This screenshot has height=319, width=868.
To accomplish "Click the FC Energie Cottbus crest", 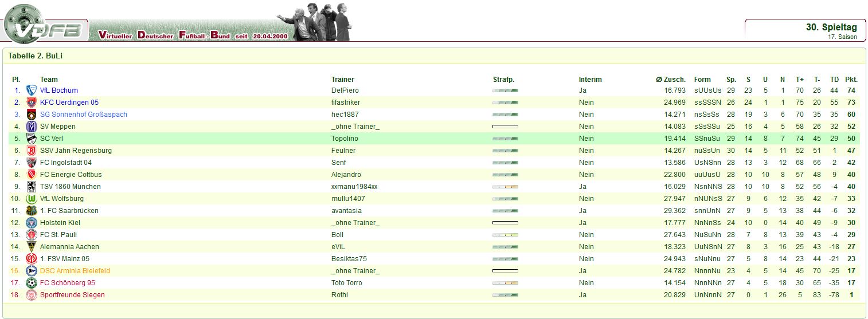I will (32, 175).
